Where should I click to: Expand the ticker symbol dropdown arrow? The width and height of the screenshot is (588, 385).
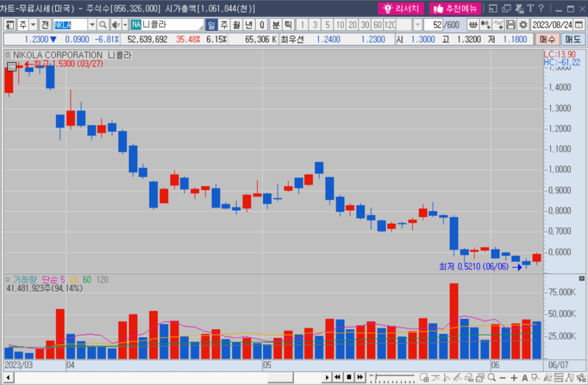pyautogui.click(x=92, y=25)
